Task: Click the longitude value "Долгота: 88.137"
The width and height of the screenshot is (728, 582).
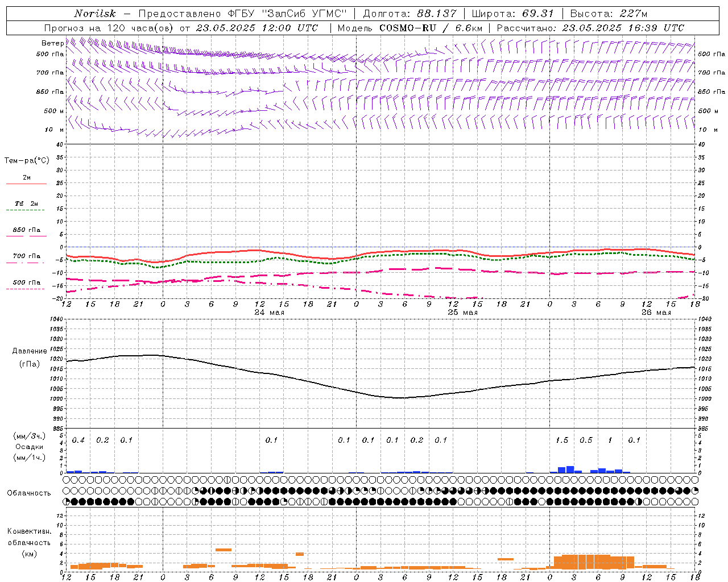Action: point(409,14)
